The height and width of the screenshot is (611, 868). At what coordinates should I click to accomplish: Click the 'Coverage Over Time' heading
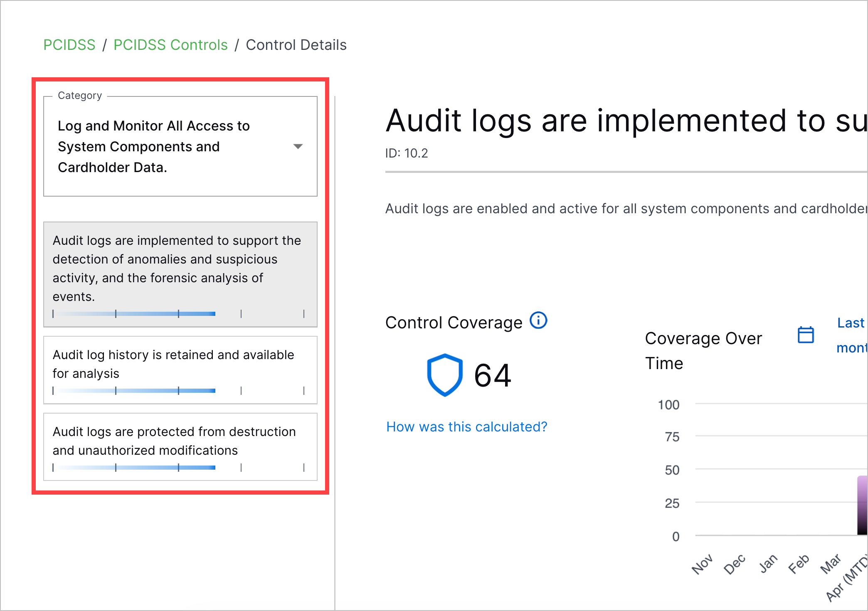[703, 351]
